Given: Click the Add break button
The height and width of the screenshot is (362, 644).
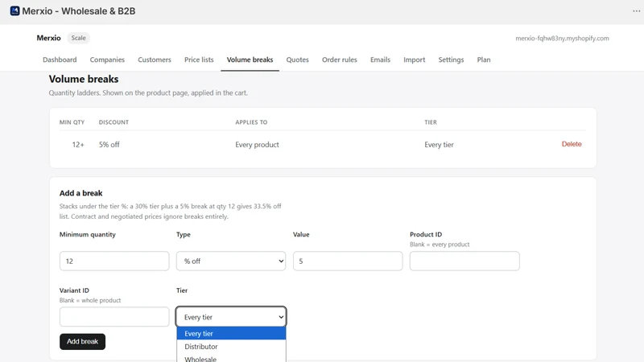Looking at the screenshot, I should 83,341.
